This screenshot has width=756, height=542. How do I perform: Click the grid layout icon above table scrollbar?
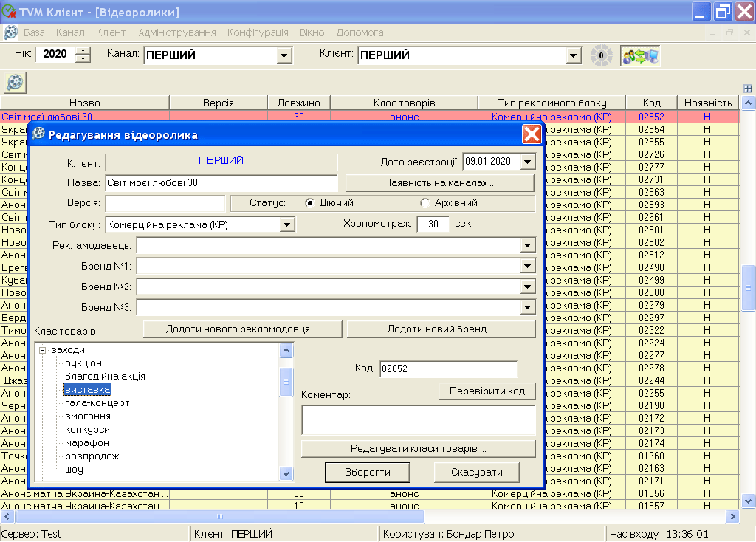pyautogui.click(x=748, y=89)
